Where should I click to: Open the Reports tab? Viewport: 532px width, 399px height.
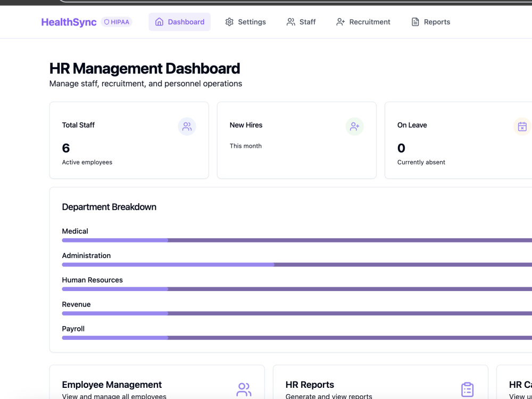click(430, 22)
